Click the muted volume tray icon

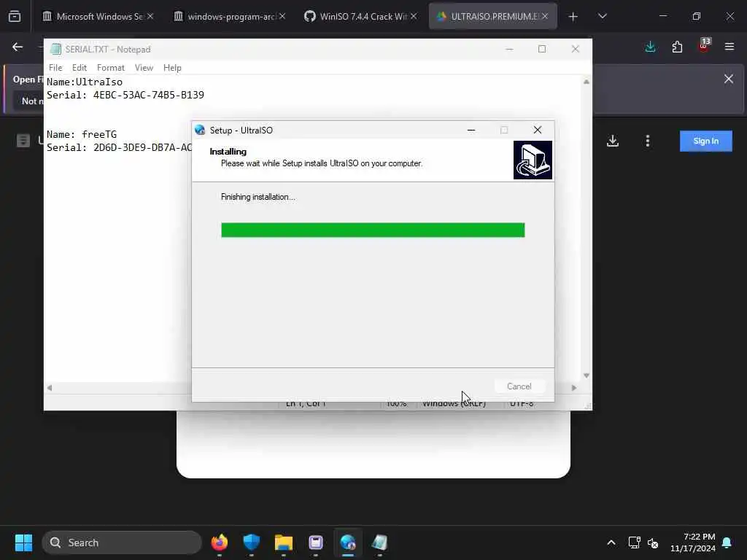(653, 542)
